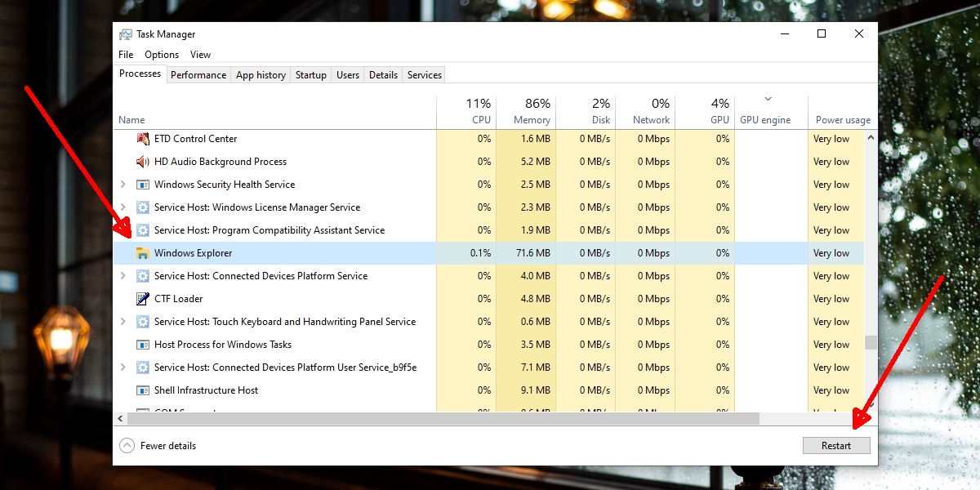This screenshot has height=490, width=980.
Task: Click the 4.8 MB memory value
Action: pos(536,299)
